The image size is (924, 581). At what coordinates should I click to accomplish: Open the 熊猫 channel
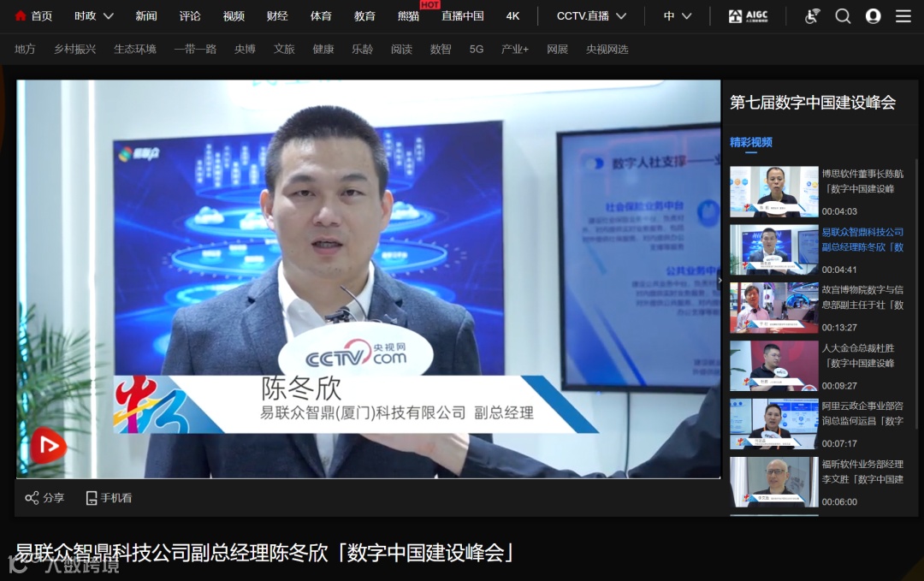408,16
